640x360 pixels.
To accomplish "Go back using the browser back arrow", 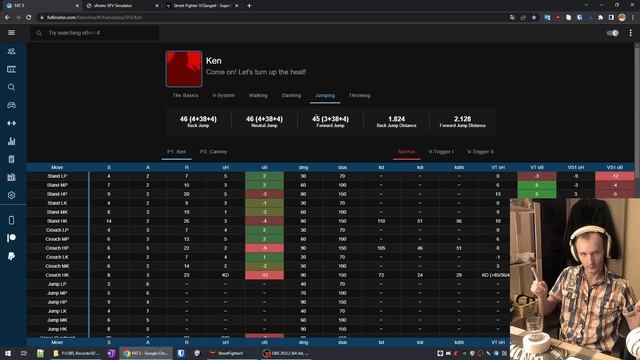I will [x=7, y=18].
